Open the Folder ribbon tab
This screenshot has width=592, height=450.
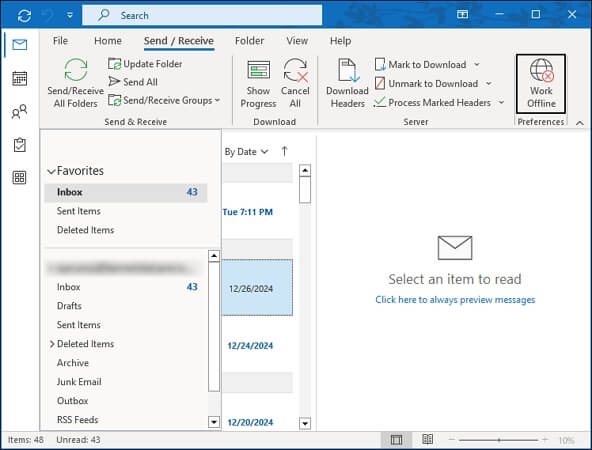(249, 41)
